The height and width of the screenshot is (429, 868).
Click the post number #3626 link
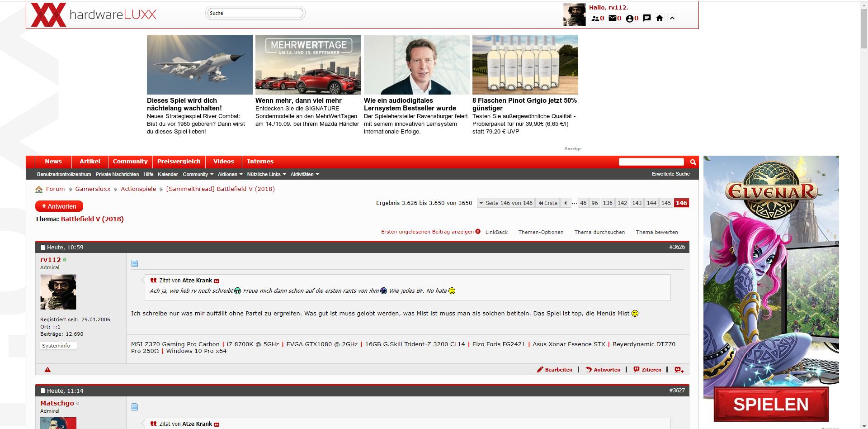(677, 247)
